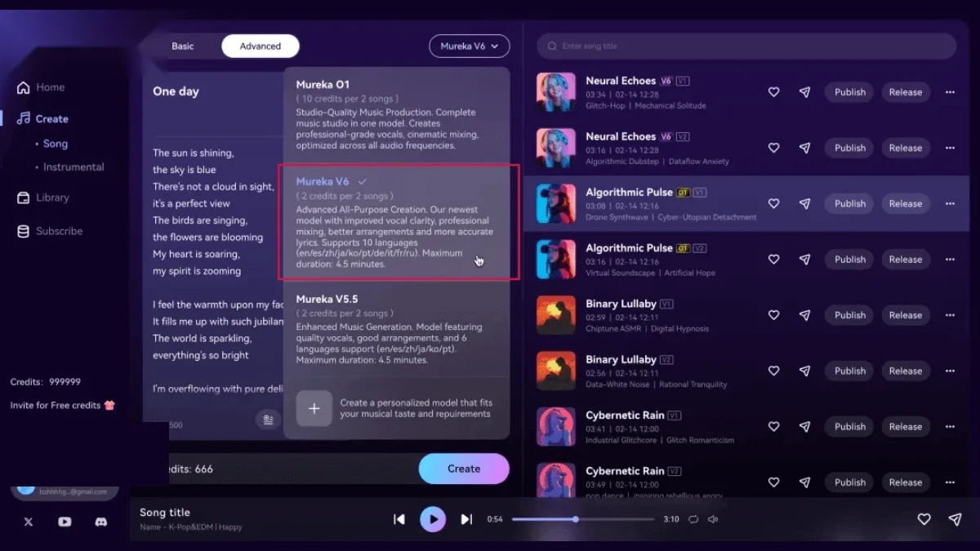
Task: Like Neural Echoes V1 with heart
Action: [x=773, y=92]
